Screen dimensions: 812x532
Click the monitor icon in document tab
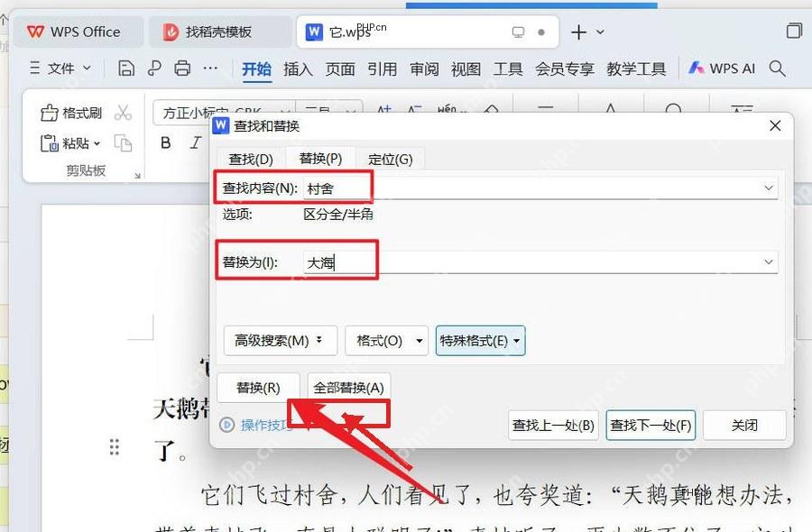518,32
